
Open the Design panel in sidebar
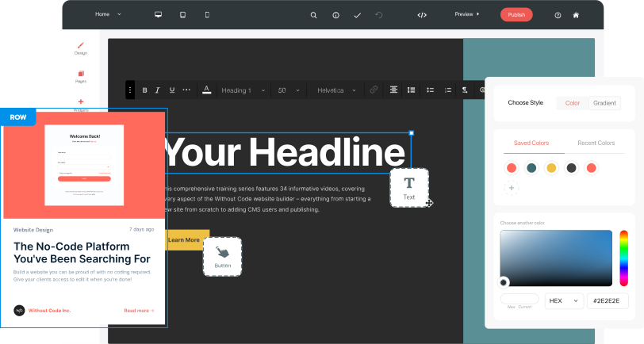tap(81, 48)
